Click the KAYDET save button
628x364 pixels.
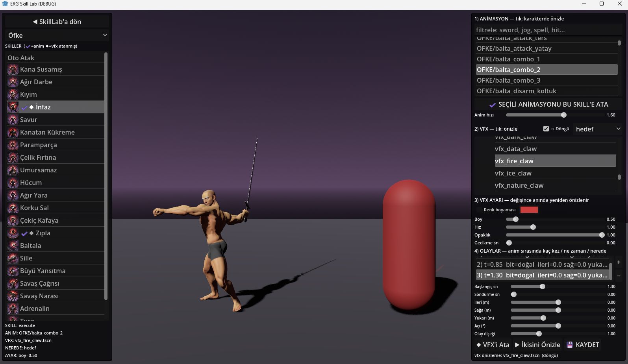pyautogui.click(x=583, y=345)
